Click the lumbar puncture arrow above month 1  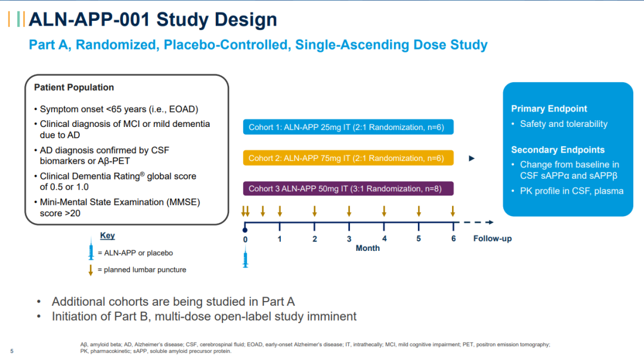(280, 211)
